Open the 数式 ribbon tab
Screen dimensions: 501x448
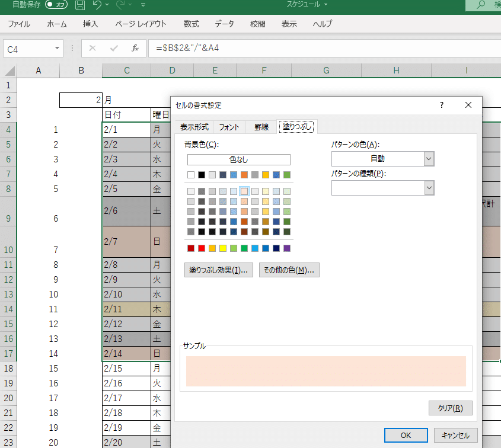coord(192,24)
